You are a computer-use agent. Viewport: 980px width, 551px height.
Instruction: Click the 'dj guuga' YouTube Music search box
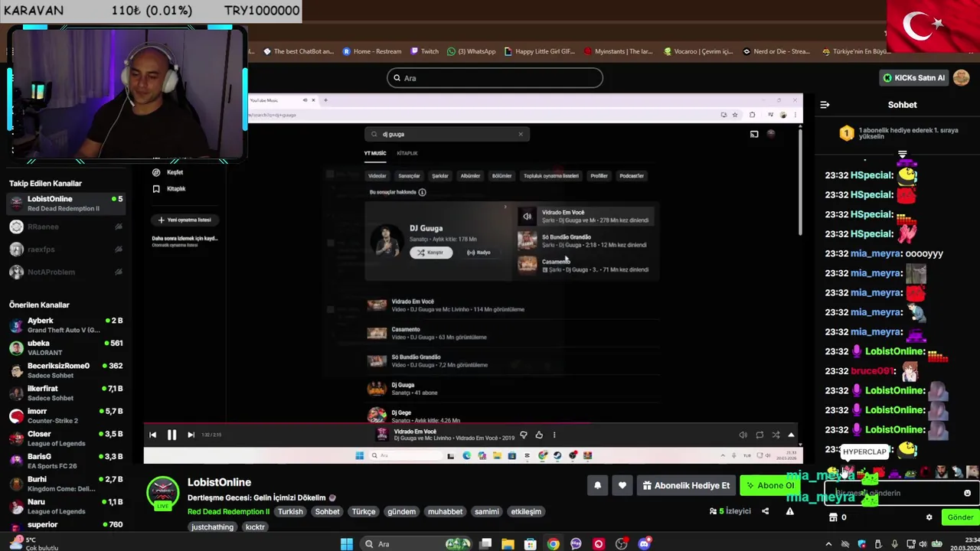[446, 134]
